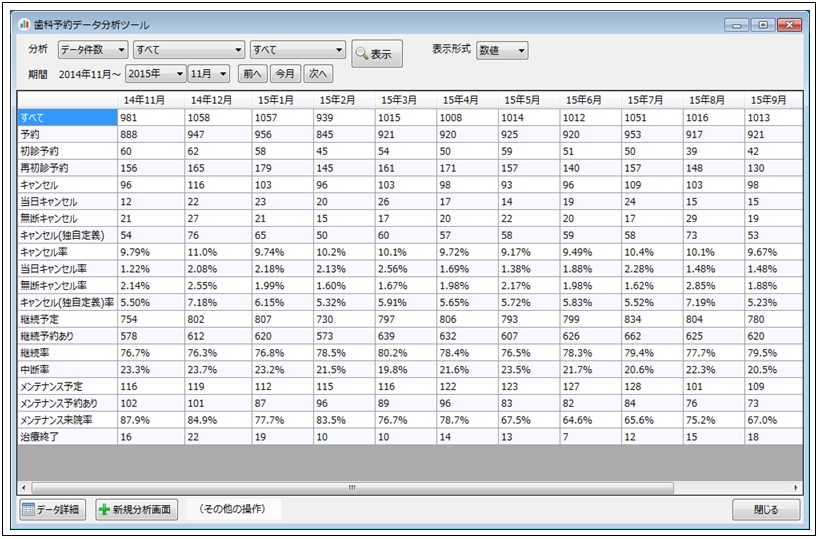Image resolution: width=818 pixels, height=539 pixels.
Task: Click the 15年6月 column header
Action: coord(590,100)
